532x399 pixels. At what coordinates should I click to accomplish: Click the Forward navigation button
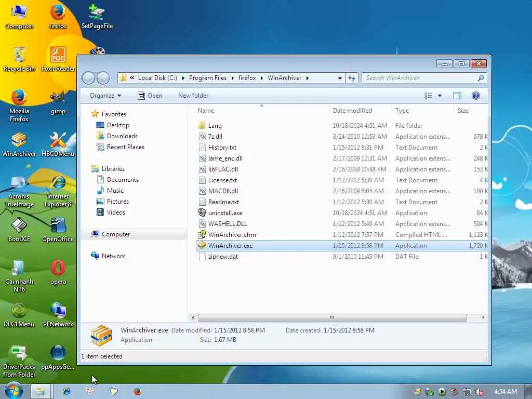point(103,78)
